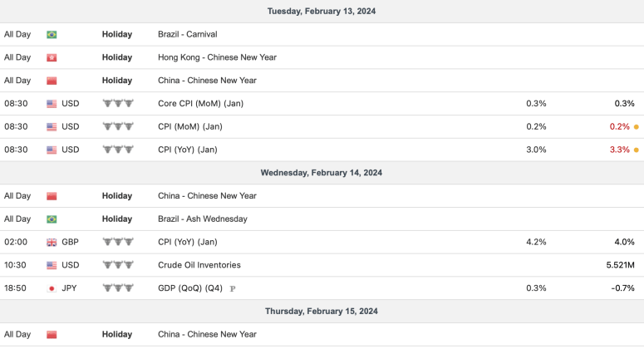Click the orange dot beside red 0.2% value

click(637, 127)
